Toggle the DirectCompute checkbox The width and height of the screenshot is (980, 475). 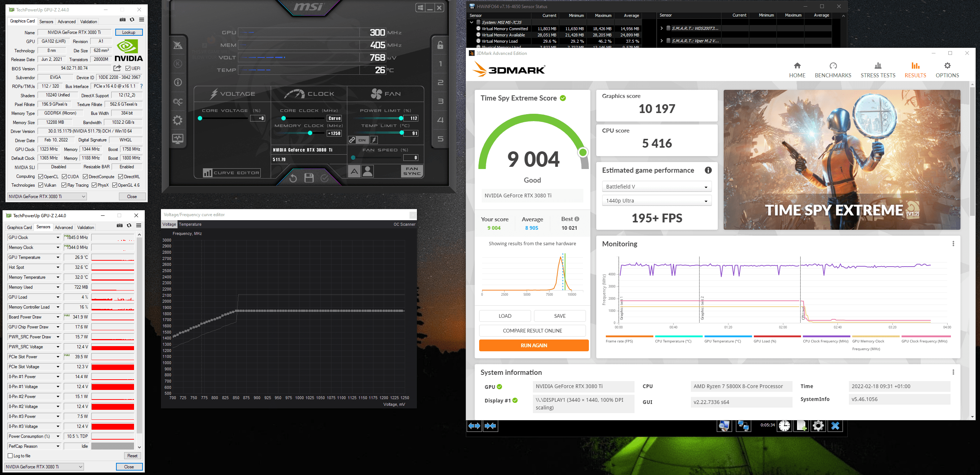click(85, 177)
